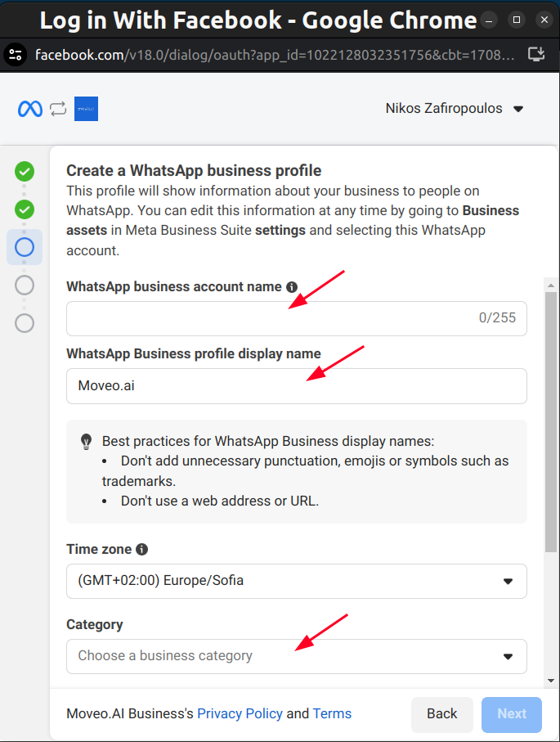Click the blue Moveo app logo thumbnail
This screenshot has height=742, width=560.
tap(86, 109)
